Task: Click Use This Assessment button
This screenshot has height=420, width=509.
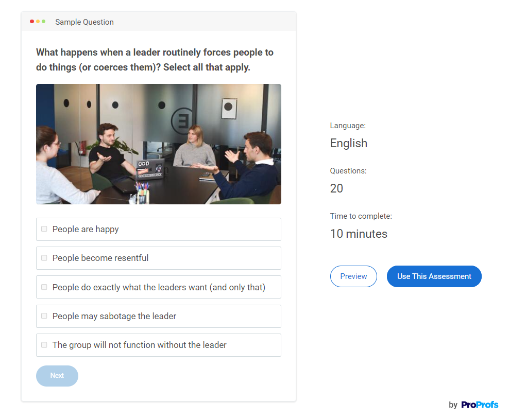Action: point(434,276)
